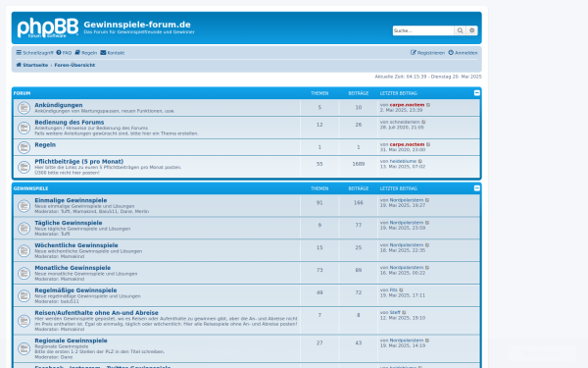View latest post icon in Regelmäßige Gewinnspiele row
This screenshot has height=368, width=588.
pos(401,290)
